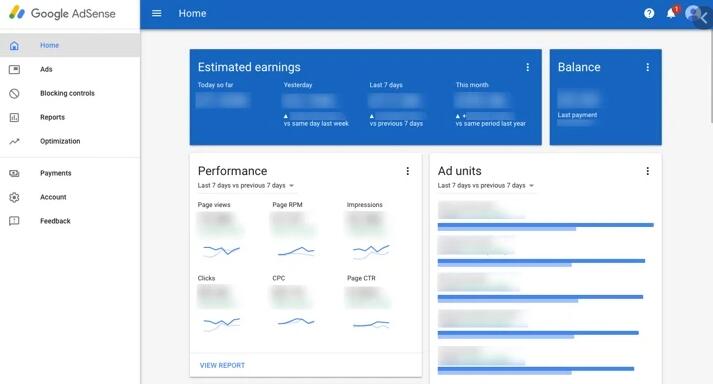This screenshot has height=384, width=713.
Task: Click the Impressions sparkline chart
Action: [x=371, y=251]
